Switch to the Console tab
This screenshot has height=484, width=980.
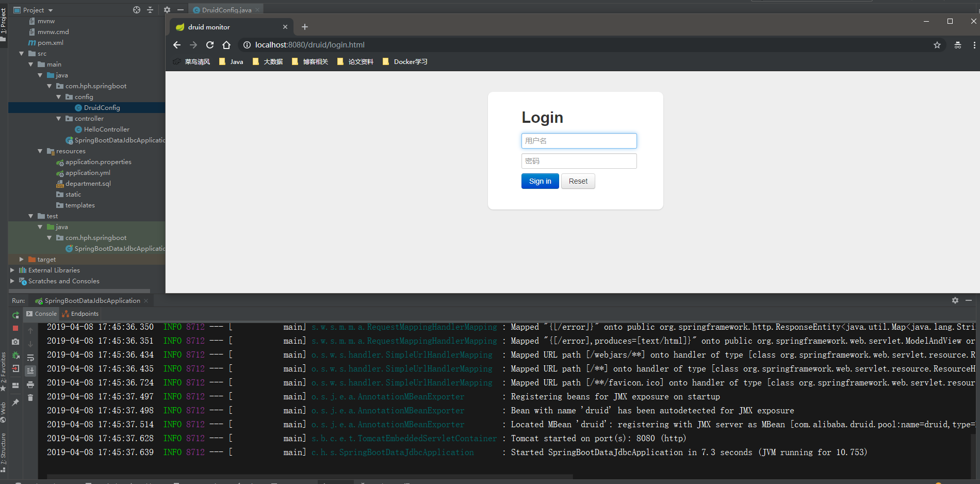pyautogui.click(x=41, y=314)
